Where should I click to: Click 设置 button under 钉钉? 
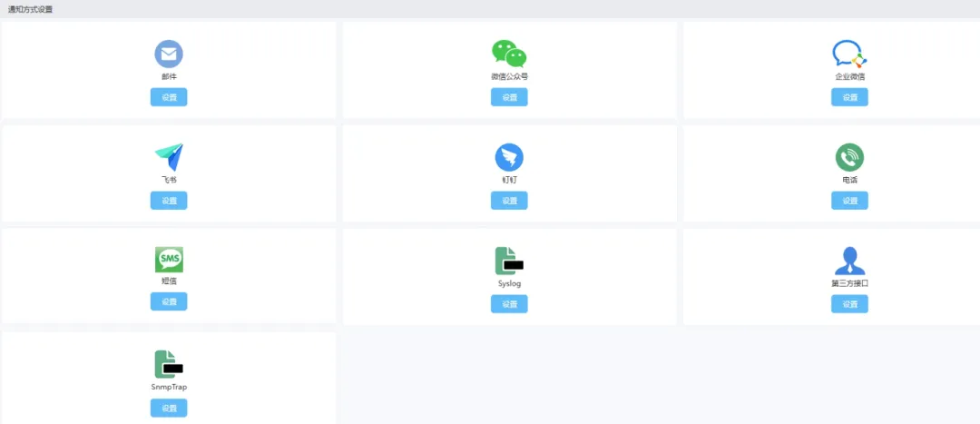click(509, 201)
